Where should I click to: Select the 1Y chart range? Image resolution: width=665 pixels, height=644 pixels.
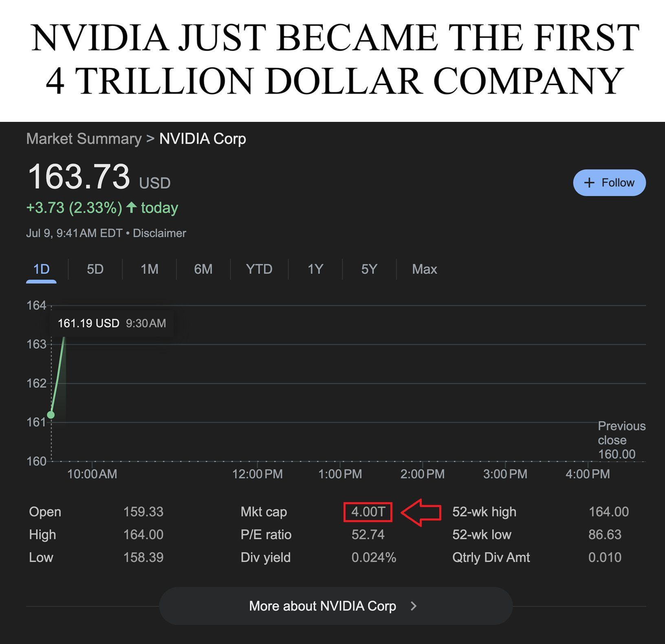tap(315, 269)
